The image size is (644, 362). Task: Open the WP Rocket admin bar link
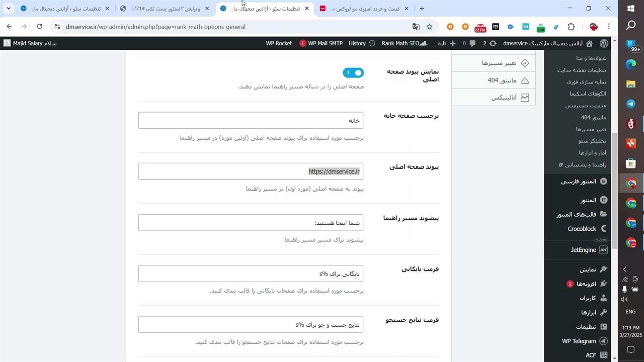[279, 43]
